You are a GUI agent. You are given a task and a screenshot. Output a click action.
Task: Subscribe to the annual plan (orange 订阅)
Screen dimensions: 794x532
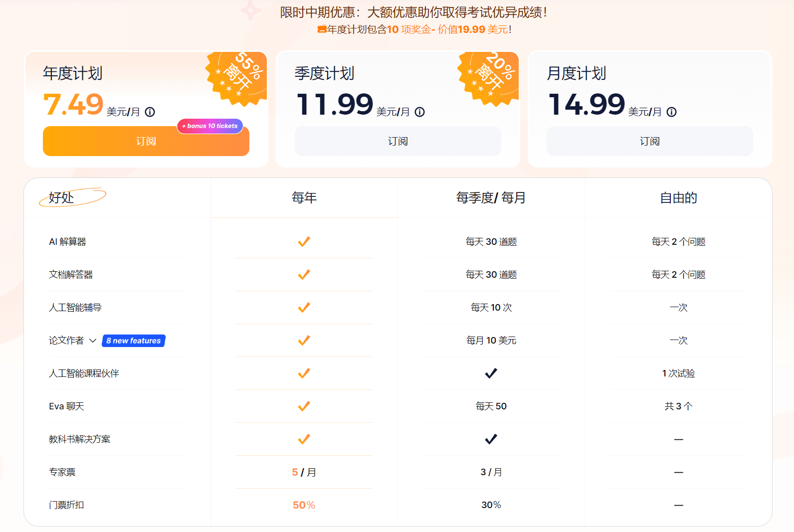click(x=146, y=142)
